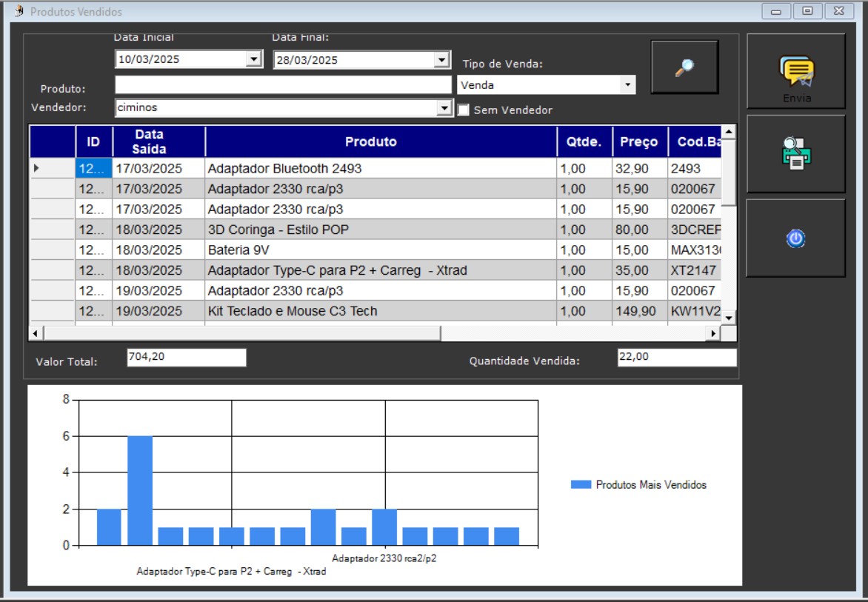Sort by the Produto column header
Screen dimensions: 868x602
coord(381,141)
